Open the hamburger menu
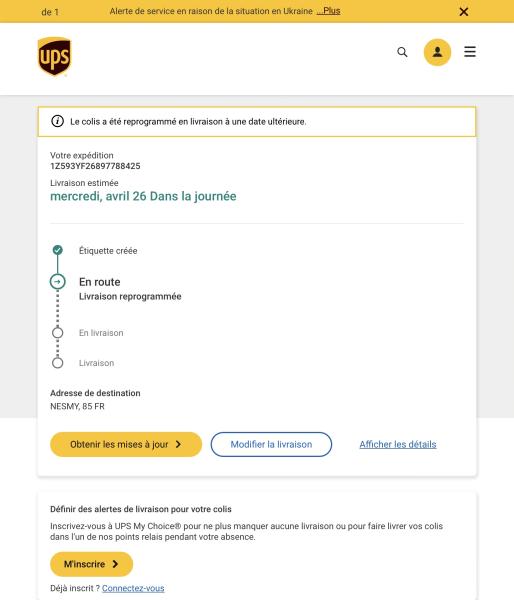 pos(470,52)
